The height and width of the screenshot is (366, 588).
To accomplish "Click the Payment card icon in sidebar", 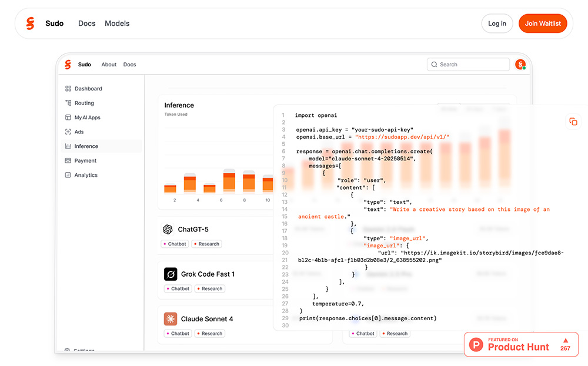I will coord(68,160).
